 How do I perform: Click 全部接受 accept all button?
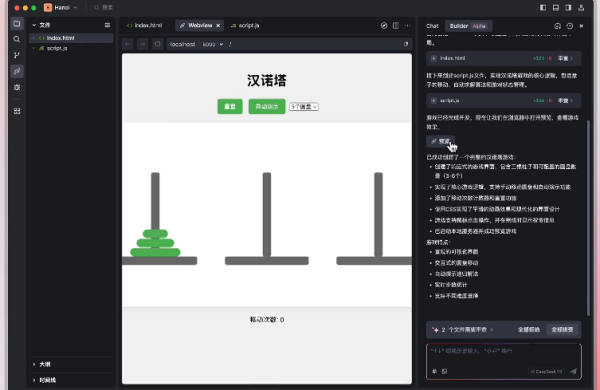[x=562, y=330]
